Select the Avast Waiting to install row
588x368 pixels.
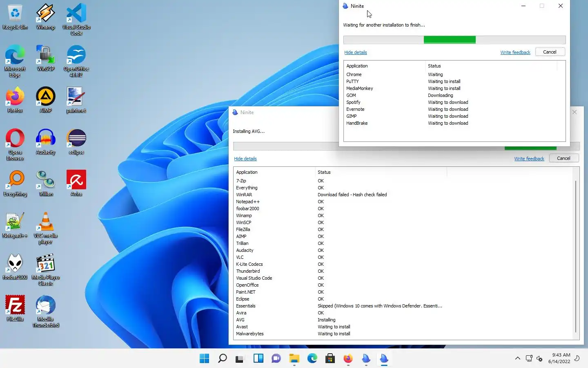pyautogui.click(x=403, y=327)
